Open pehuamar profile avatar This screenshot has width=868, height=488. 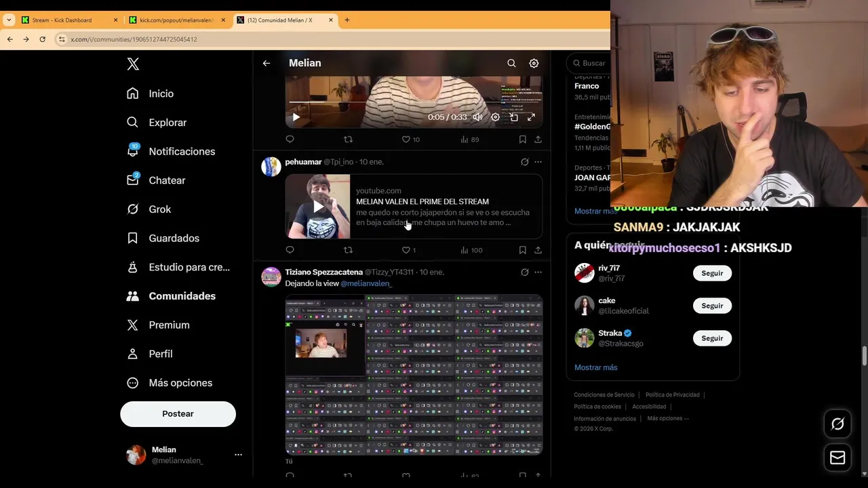pyautogui.click(x=271, y=167)
